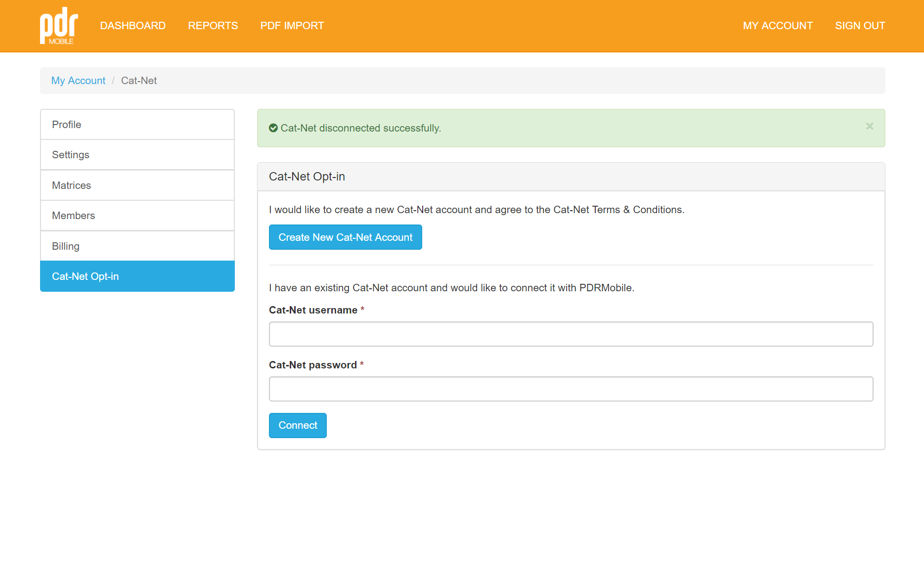The height and width of the screenshot is (584, 924).
Task: Open PDF Import from the navbar
Action: click(x=292, y=26)
